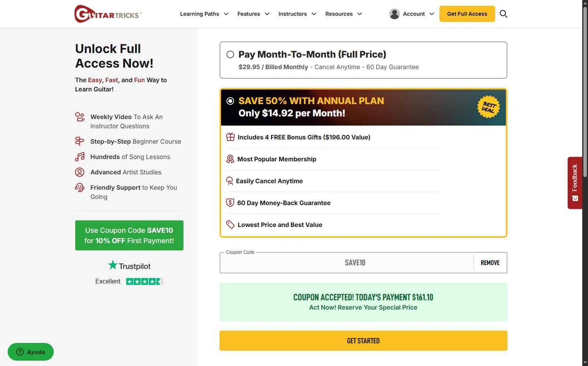Click the Lowest Price tag icon

tap(230, 225)
